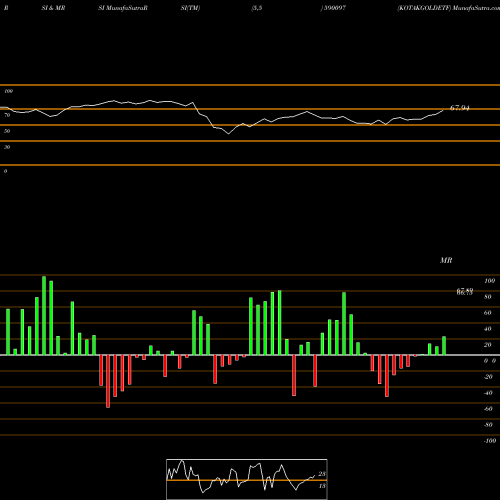Click the 590097 code in the header
This screenshot has width=500, height=500.
pyautogui.click(x=335, y=8)
